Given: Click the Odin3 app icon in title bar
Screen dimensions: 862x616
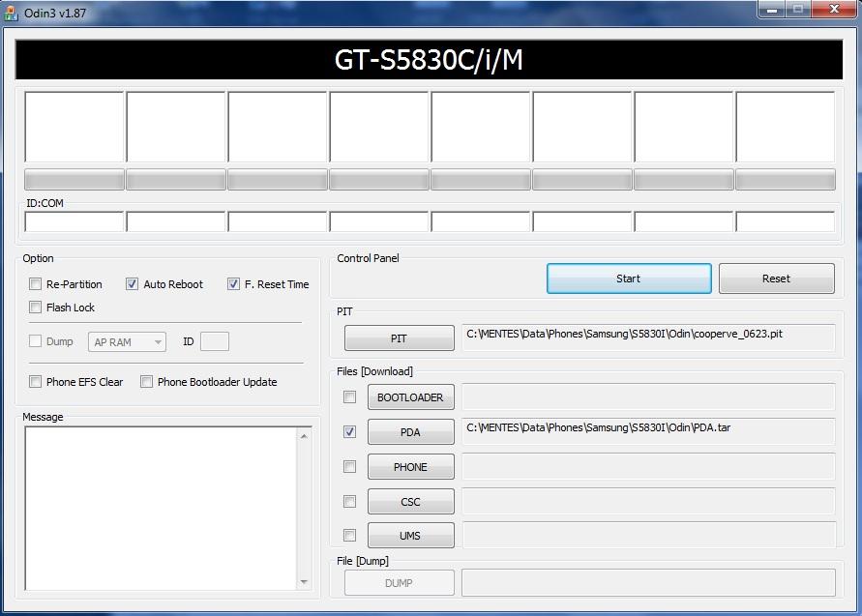Looking at the screenshot, I should 11,13.
